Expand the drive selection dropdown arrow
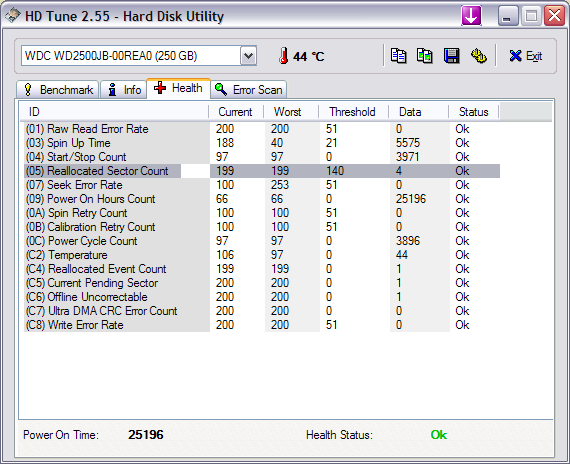The image size is (570, 464). tap(248, 56)
